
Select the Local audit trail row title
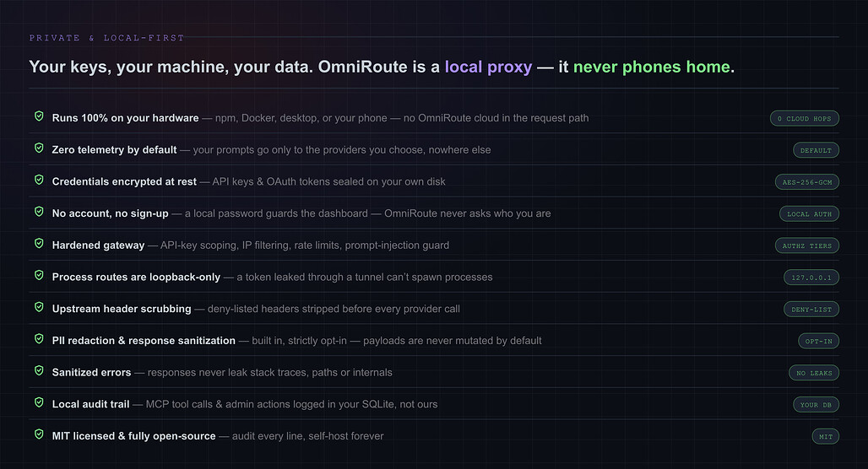click(x=91, y=404)
